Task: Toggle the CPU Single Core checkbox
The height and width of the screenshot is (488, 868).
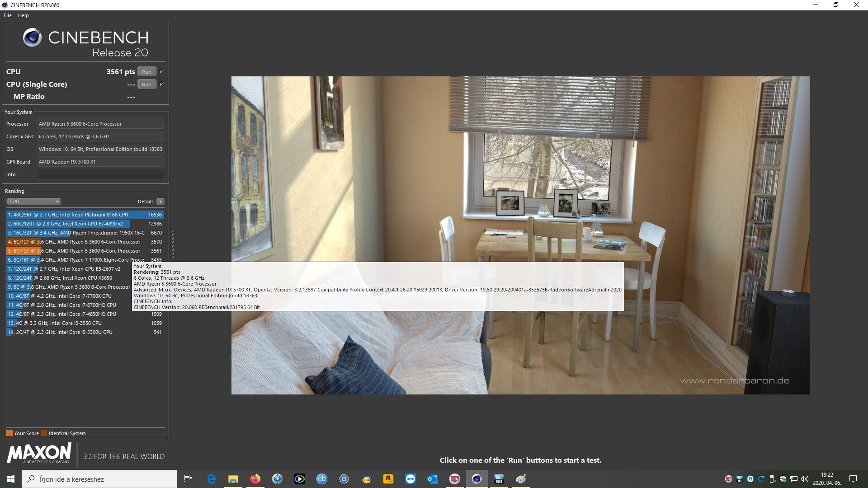Action: coord(162,84)
